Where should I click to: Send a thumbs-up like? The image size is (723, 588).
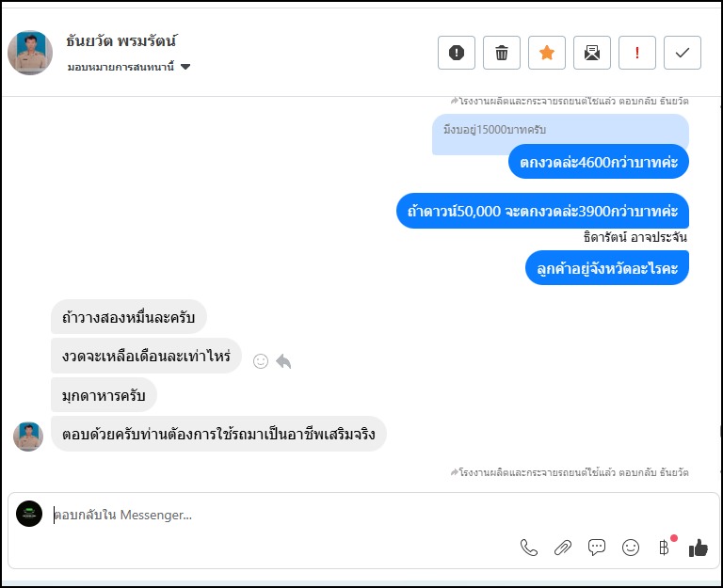pos(699,548)
